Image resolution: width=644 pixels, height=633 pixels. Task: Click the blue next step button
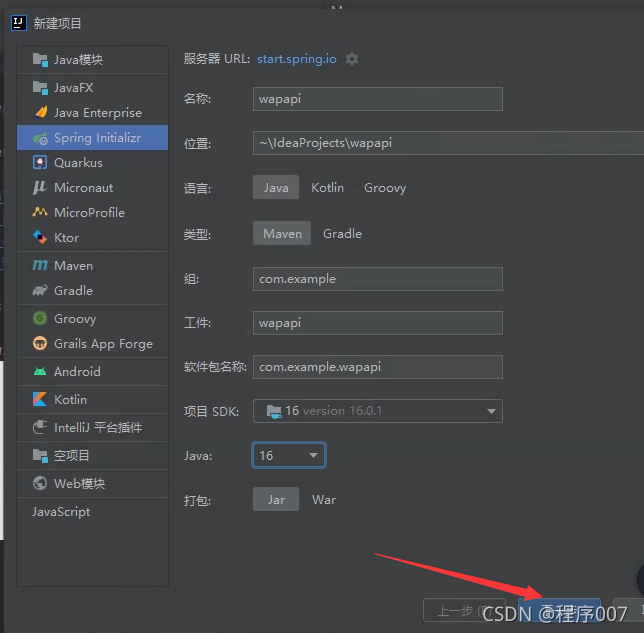(559, 610)
